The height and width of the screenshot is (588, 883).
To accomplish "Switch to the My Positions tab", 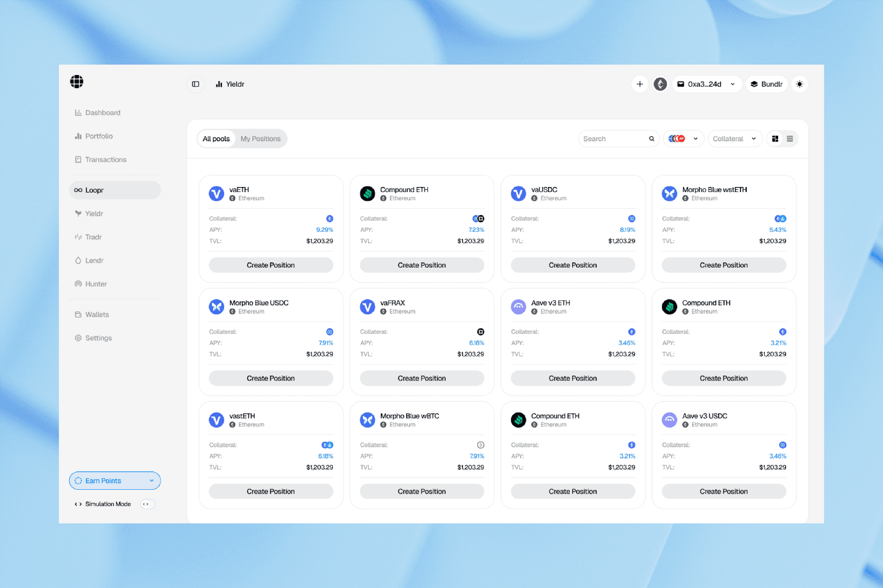I will pos(260,139).
